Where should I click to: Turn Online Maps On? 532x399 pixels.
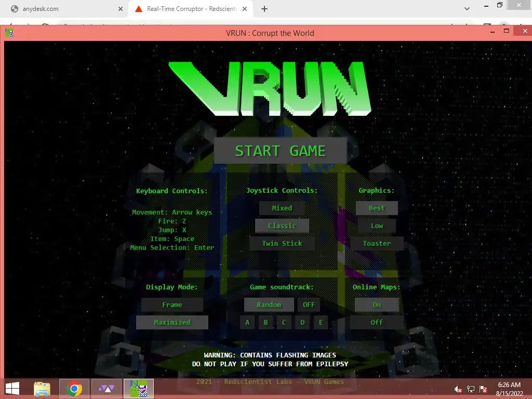click(377, 304)
